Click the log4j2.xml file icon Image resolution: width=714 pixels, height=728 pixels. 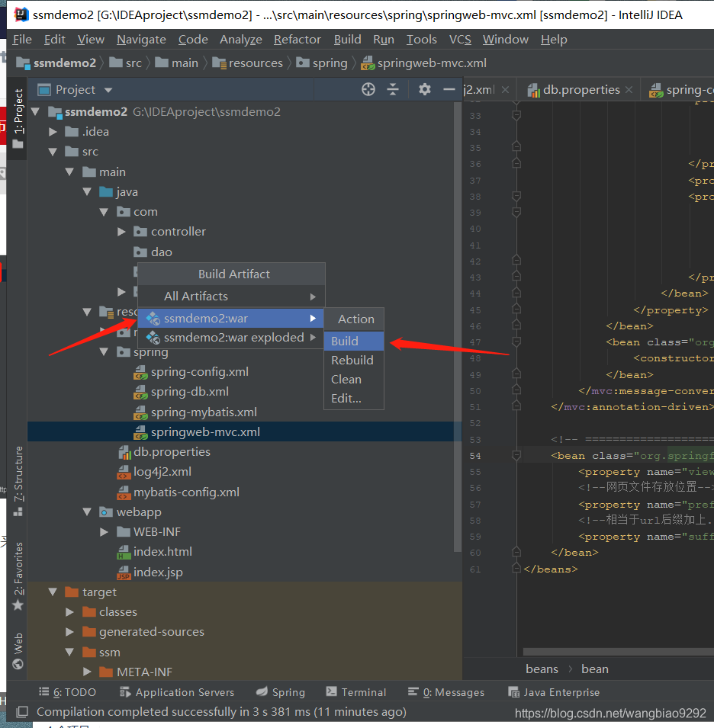click(124, 472)
